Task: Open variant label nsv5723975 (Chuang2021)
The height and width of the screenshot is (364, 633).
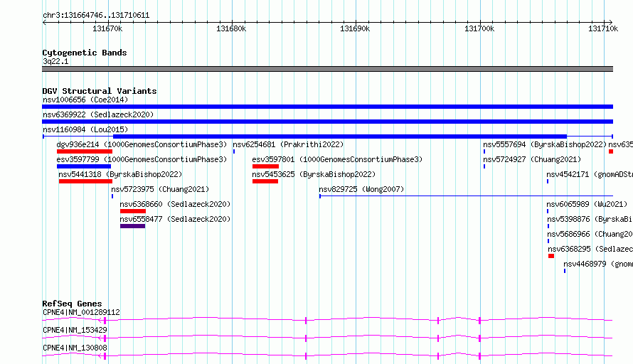Action: tap(160, 189)
